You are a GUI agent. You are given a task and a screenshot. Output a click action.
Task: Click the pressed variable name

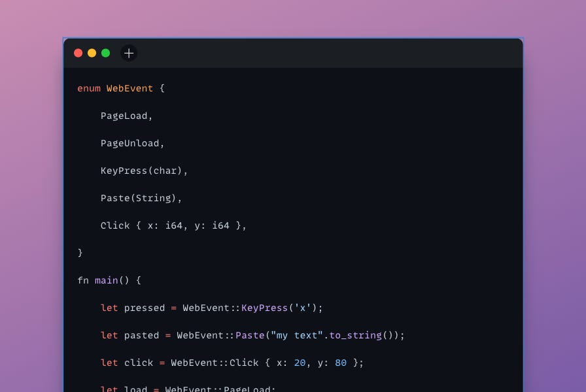tap(144, 308)
